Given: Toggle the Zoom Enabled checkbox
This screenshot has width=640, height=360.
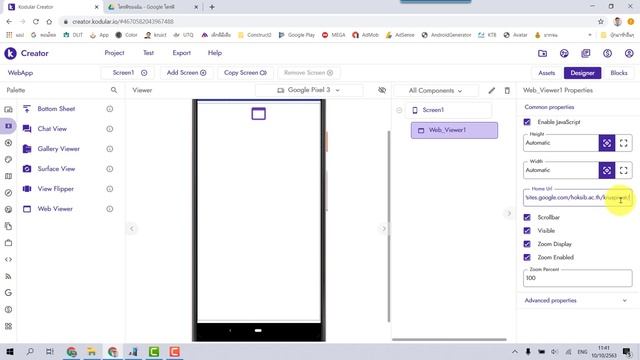Looking at the screenshot, I should point(527,258).
